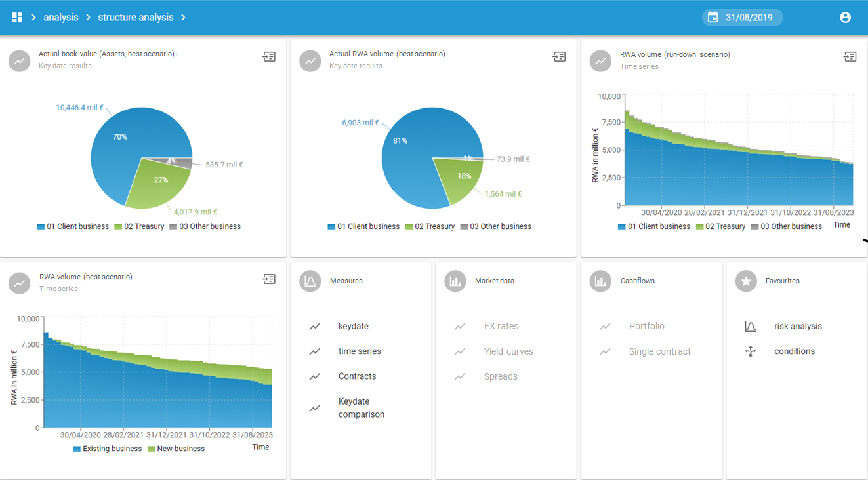The image size is (868, 480).
Task: Click the calendar icon beside 31/08/2019
Action: coord(713,18)
